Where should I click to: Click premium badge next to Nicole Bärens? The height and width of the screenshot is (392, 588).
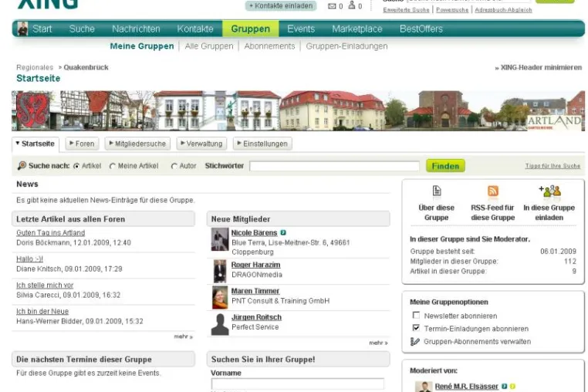[x=283, y=232]
